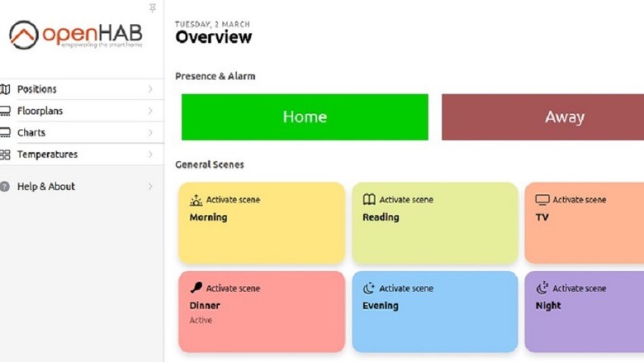Click the moon icon on the Evening card
The height and width of the screenshot is (362, 644).
click(x=369, y=288)
